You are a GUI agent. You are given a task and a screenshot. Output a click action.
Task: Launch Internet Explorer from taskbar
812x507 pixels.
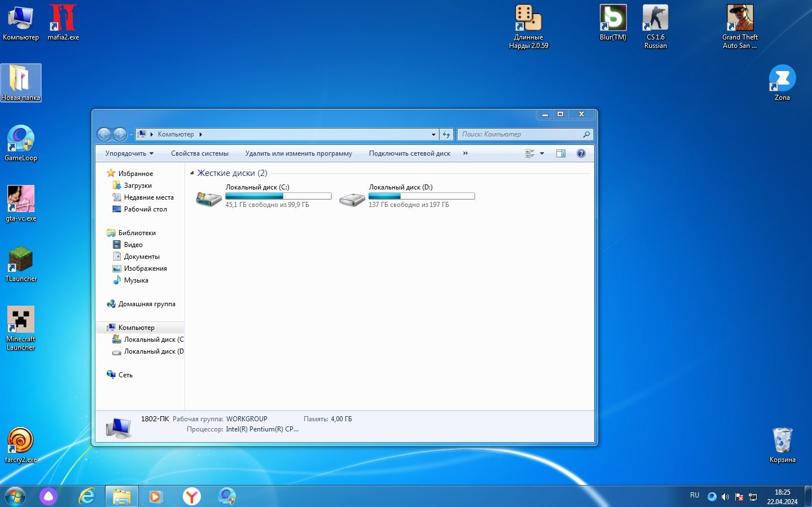(x=86, y=496)
